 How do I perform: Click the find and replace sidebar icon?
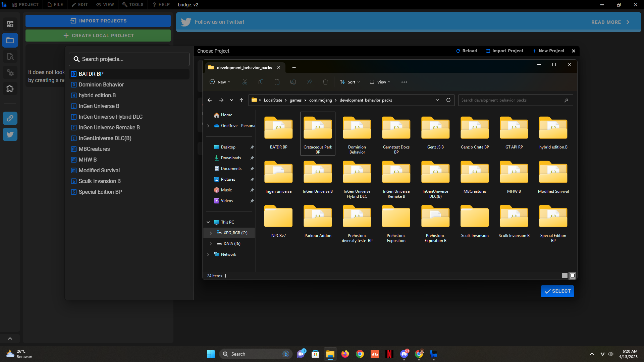pos(10,56)
